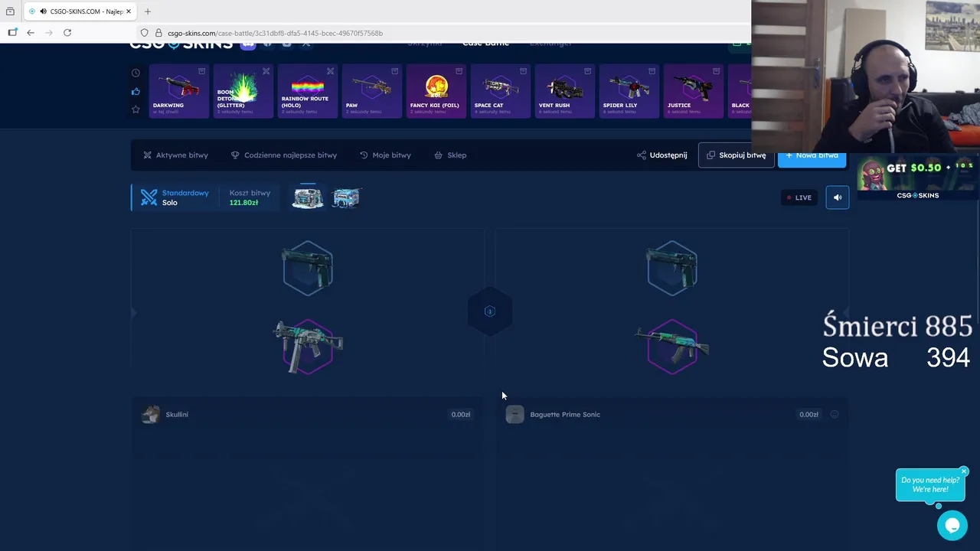Click Skullini's 0.00zł total
Viewport: 980px width, 551px height.
click(461, 415)
